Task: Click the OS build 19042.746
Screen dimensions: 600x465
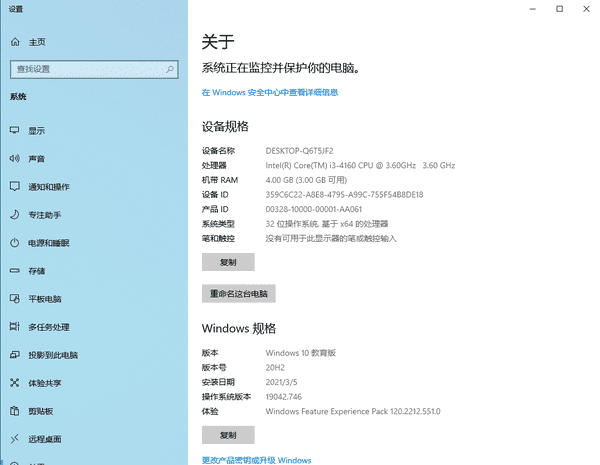Action: [x=284, y=396]
